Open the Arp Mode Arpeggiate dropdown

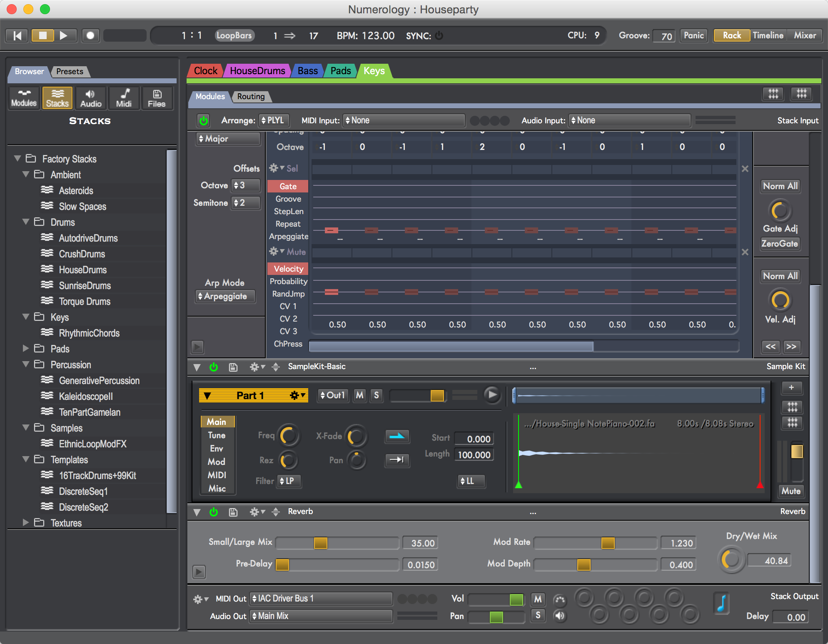click(225, 296)
